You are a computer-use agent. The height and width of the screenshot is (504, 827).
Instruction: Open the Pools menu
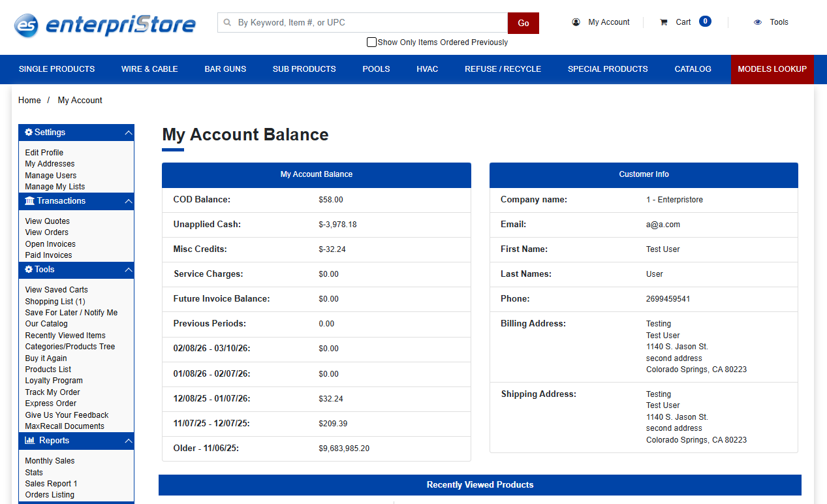(x=376, y=69)
